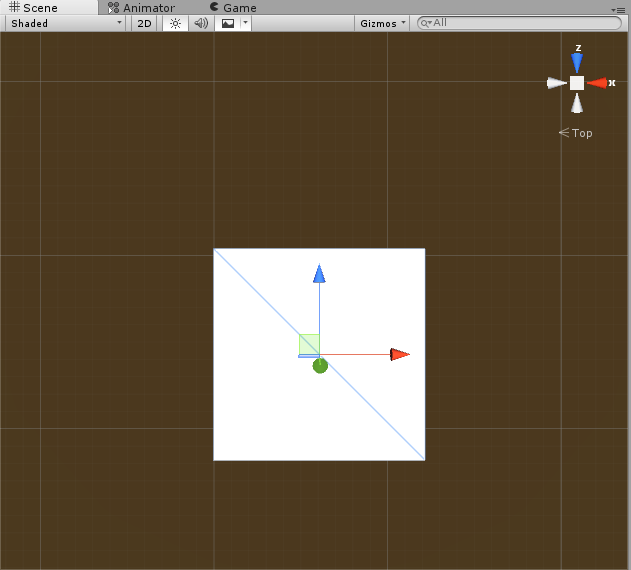Viewport: 631px width, 570px height.
Task: Toggle scene audio speaker icon
Action: [x=201, y=23]
